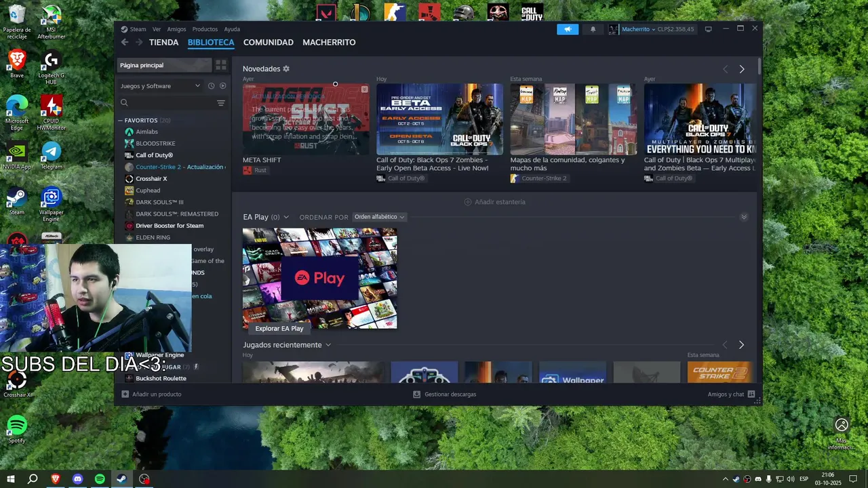Select Cuphead in the favorites list
The height and width of the screenshot is (488, 868).
148,190
